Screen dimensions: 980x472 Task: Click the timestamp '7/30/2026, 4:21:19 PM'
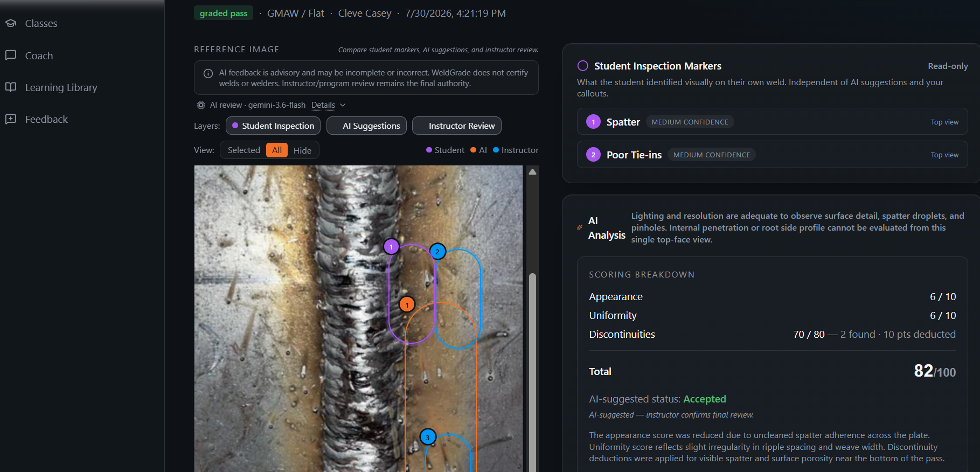455,13
